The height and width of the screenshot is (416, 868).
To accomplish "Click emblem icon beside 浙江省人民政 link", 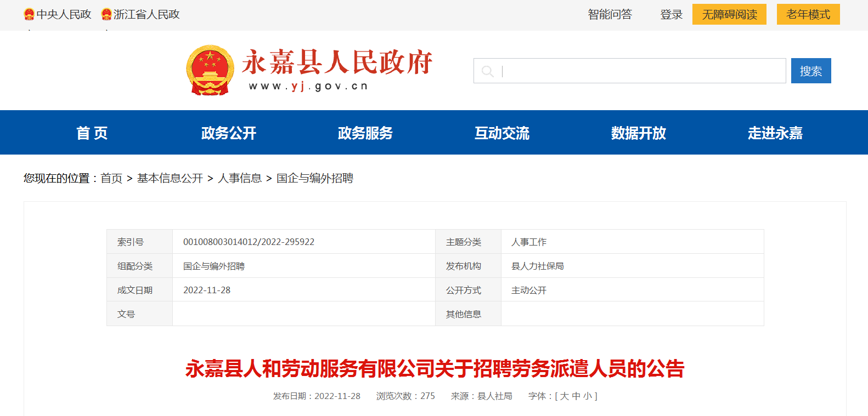I will (106, 14).
